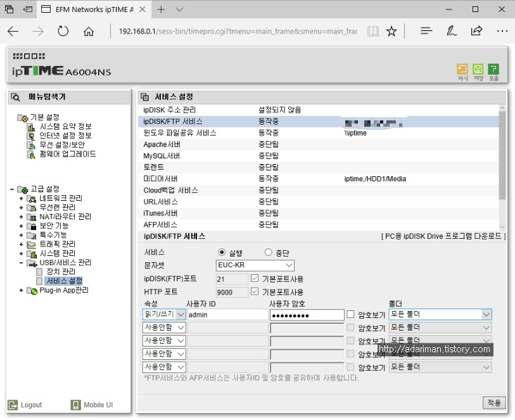The width and height of the screenshot is (515, 420).
Task: Reload the router admin page
Action: point(63,31)
